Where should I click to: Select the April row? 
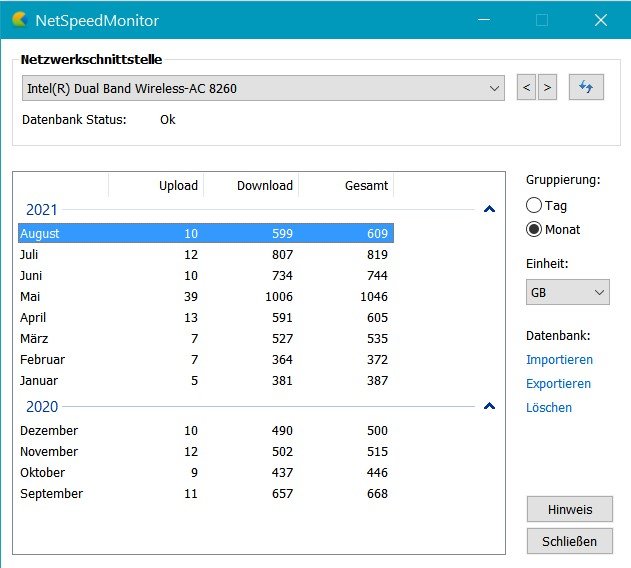[x=206, y=317]
